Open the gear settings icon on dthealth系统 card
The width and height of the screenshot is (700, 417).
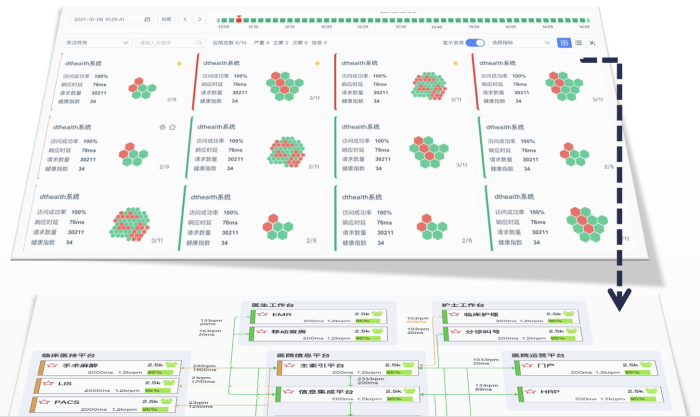click(x=162, y=127)
